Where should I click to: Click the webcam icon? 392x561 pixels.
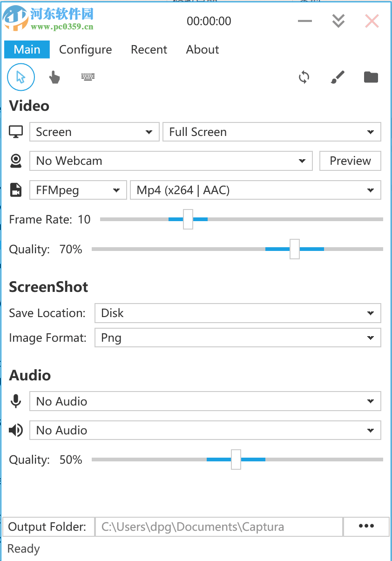16,161
